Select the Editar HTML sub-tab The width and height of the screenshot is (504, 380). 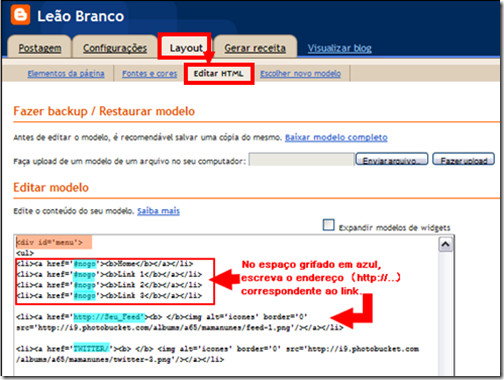pos(219,73)
